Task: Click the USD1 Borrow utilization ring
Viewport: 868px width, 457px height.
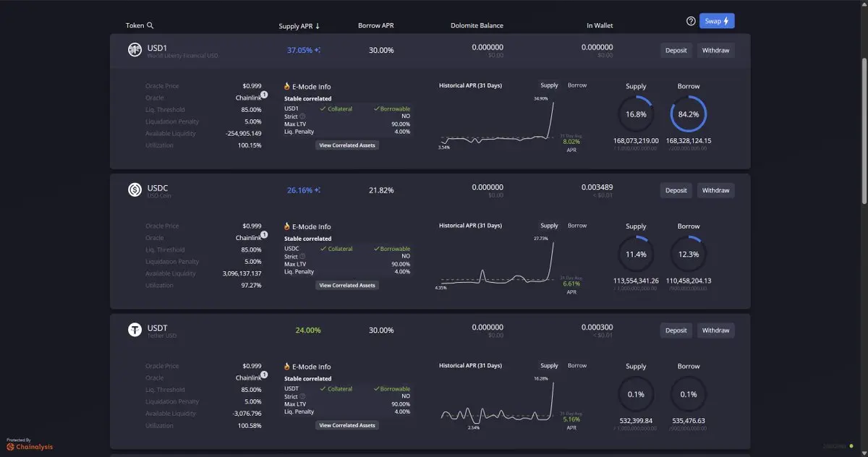Action: 689,114
